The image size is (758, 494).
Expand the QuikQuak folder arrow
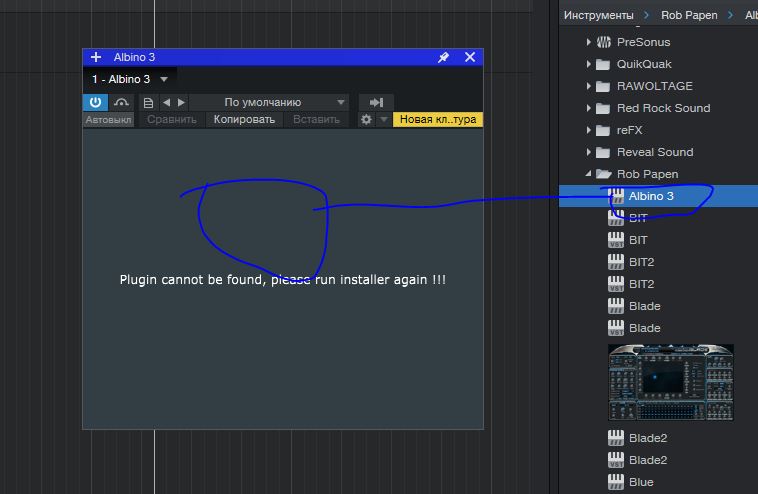[x=588, y=64]
